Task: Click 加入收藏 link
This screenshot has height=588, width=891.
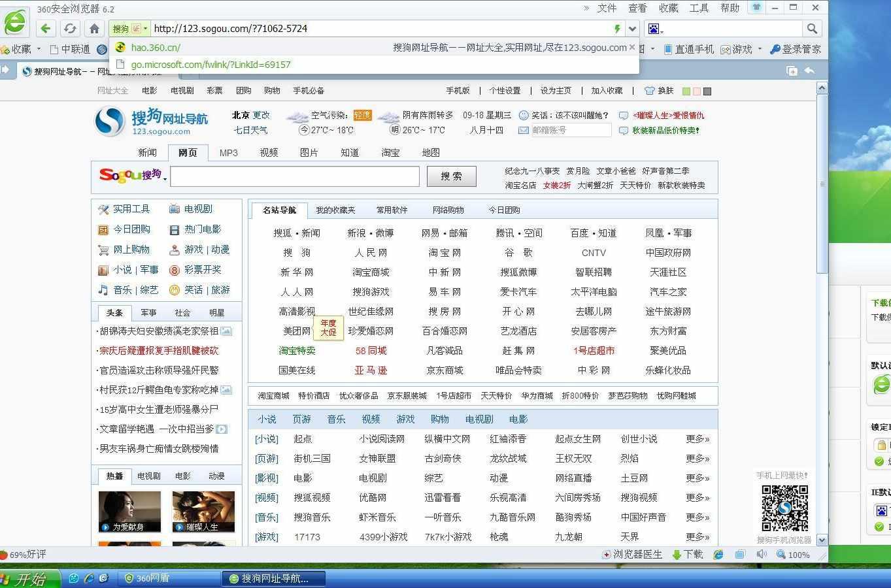Action: (607, 91)
